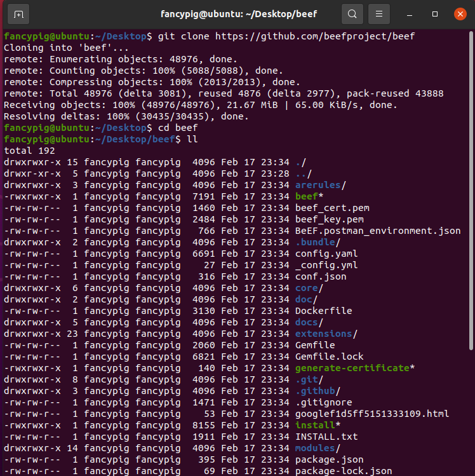Click the arerules/ directory name
Image resolution: width=475 pixels, height=476 pixels.
click(x=320, y=185)
